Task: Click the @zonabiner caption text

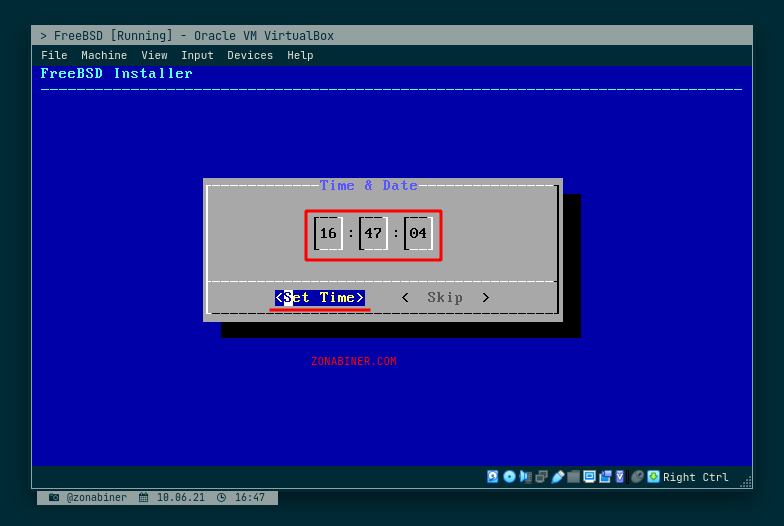Action: 96,498
